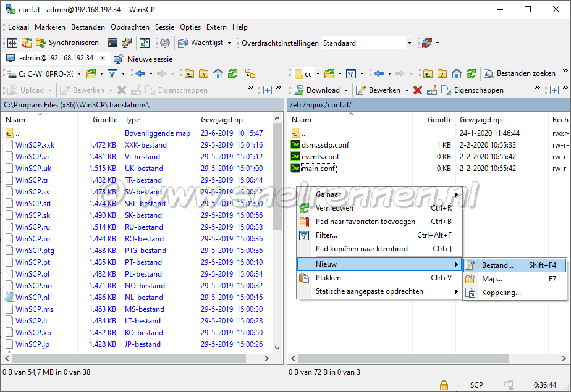Choose Map... in Nieuw submenu
This screenshot has width=571, height=392.
point(515,279)
